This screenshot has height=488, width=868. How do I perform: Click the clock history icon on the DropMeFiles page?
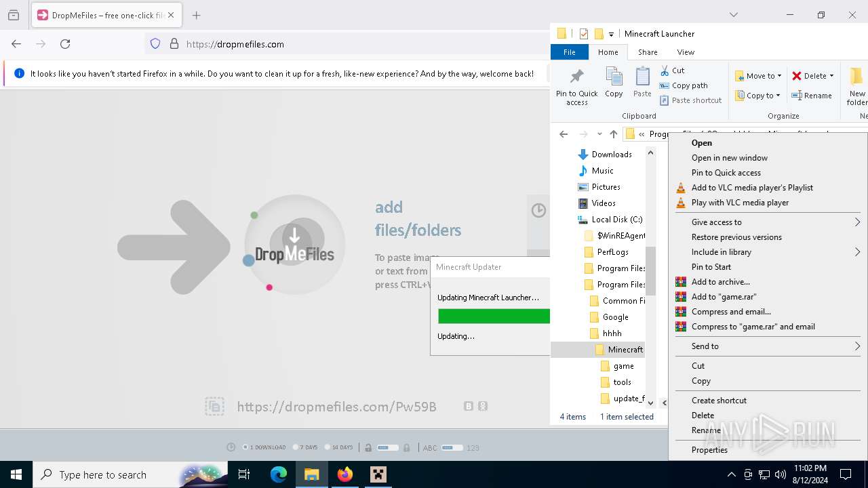pyautogui.click(x=538, y=210)
